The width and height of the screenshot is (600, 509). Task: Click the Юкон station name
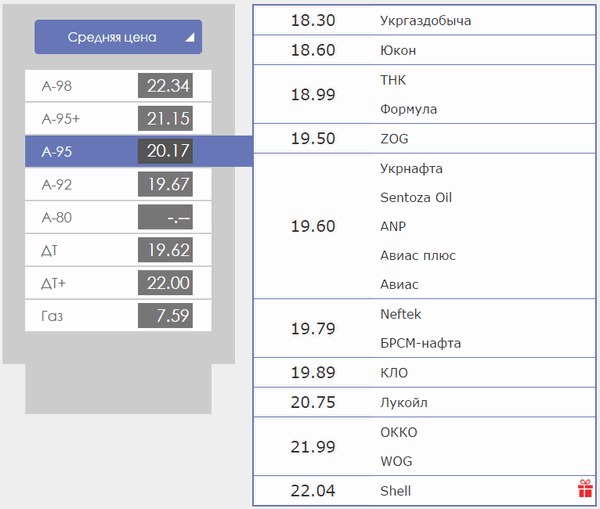click(398, 51)
